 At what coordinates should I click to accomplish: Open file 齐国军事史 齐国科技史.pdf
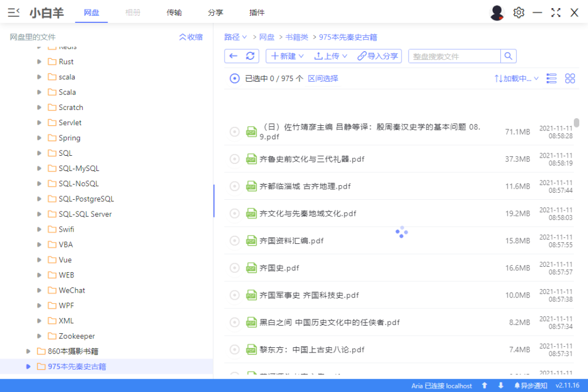pos(309,295)
